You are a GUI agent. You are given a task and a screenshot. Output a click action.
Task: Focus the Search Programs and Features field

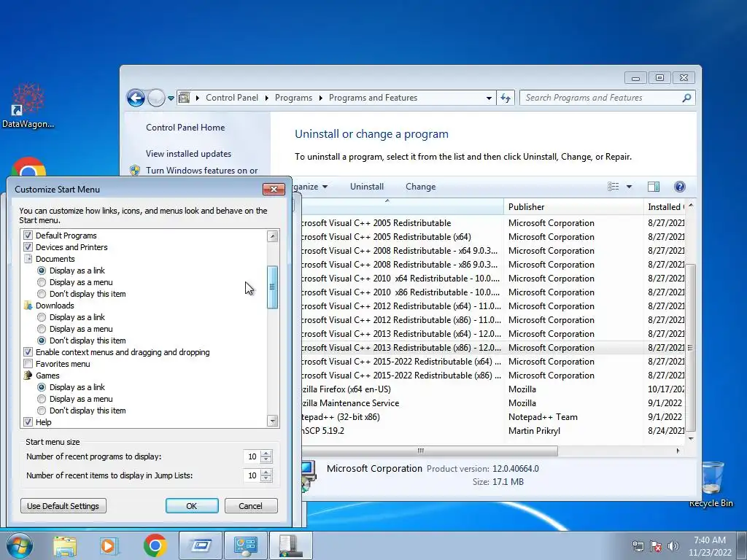[x=608, y=98]
